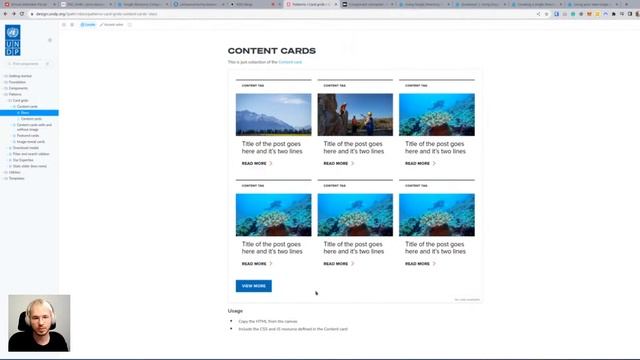Click the Usage heading below the preview
Image resolution: width=640 pixels, height=360 pixels.
pos(235,311)
